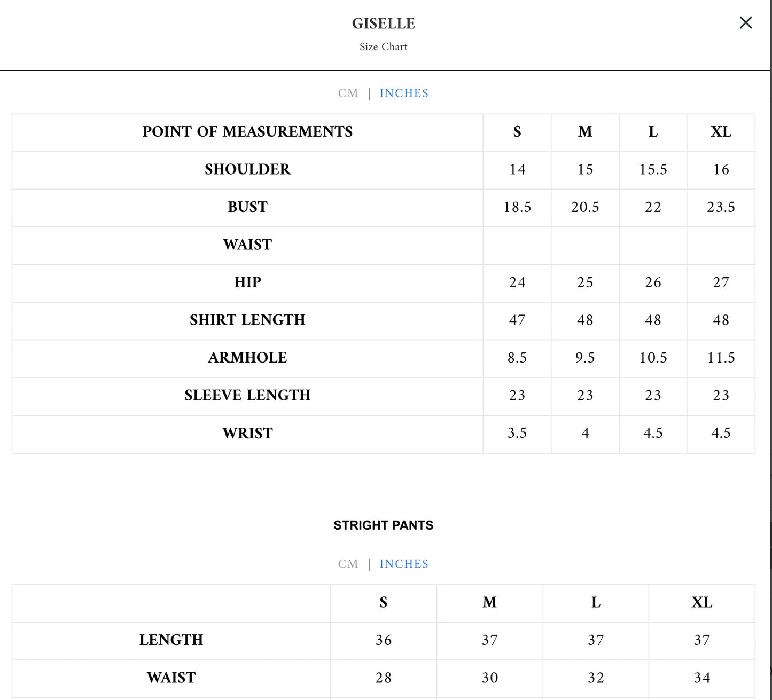The height and width of the screenshot is (700, 772).
Task: Switch the Stright Pants table to CM
Action: click(x=348, y=564)
